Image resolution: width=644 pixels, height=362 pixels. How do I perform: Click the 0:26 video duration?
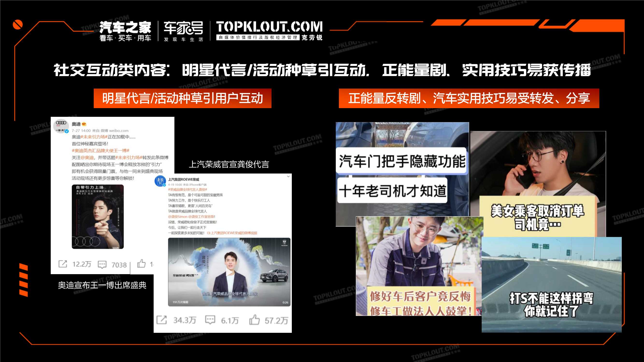[x=285, y=303]
